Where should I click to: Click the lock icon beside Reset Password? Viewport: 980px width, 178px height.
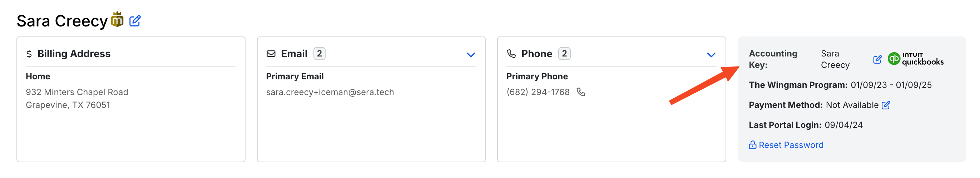(x=752, y=145)
